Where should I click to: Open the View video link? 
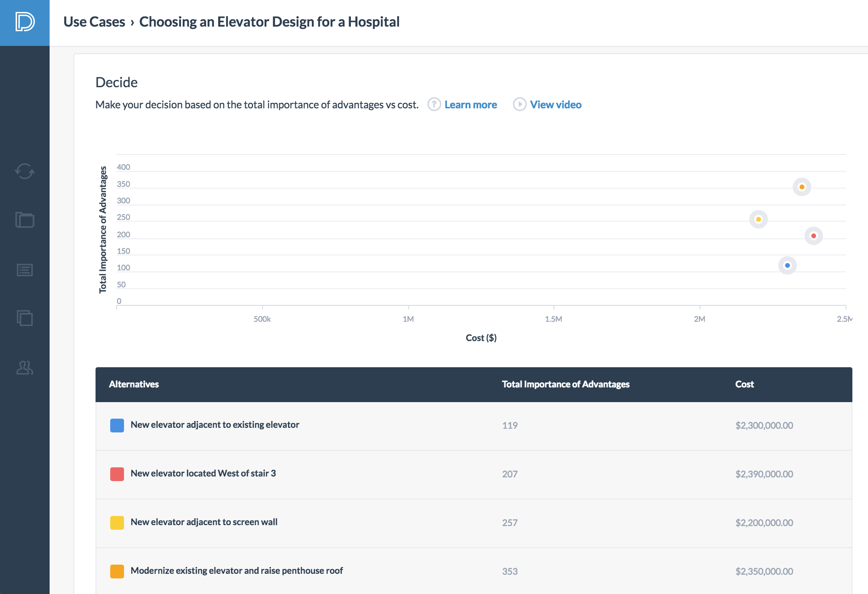pos(556,105)
